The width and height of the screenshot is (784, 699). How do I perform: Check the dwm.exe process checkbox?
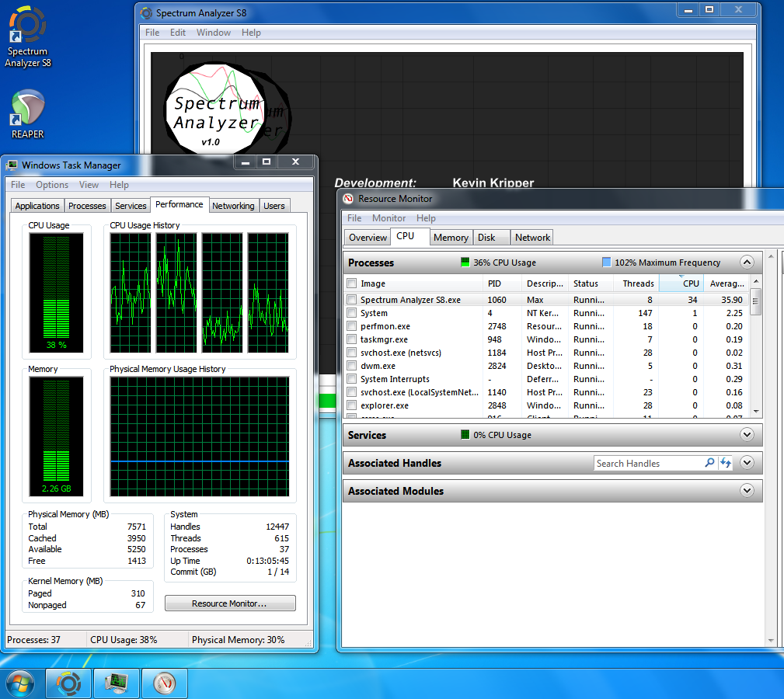pos(352,366)
